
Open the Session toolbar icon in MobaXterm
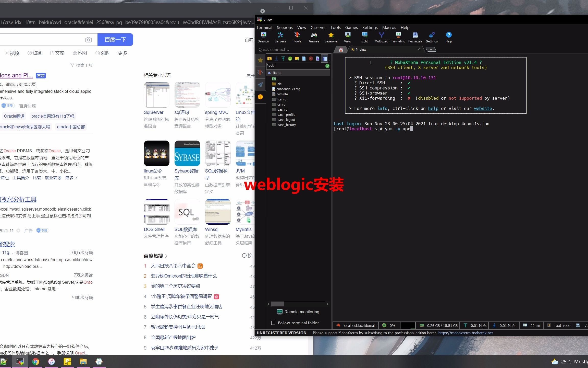[x=263, y=37]
